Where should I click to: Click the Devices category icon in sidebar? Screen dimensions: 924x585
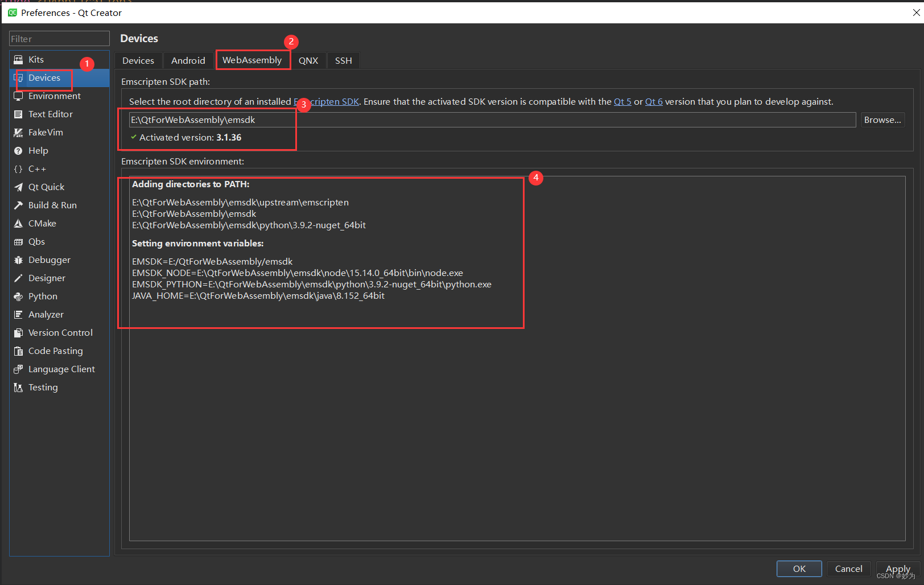(x=18, y=78)
